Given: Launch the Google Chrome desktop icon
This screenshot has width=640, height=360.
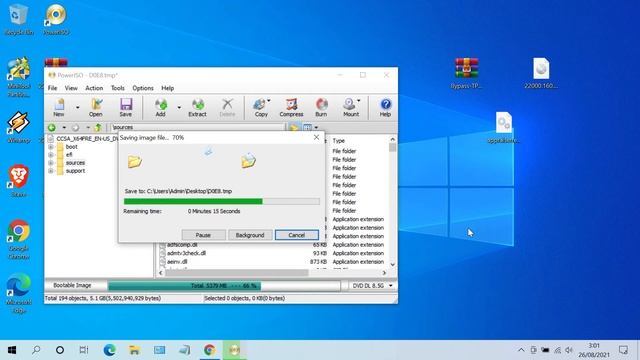Looking at the screenshot, I should [x=19, y=239].
